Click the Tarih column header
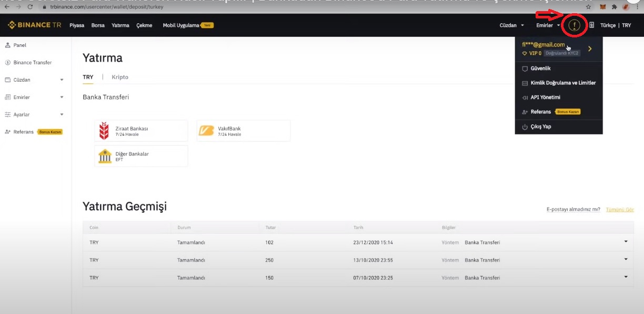Viewport: 644px width, 314px height. pyautogui.click(x=358, y=228)
